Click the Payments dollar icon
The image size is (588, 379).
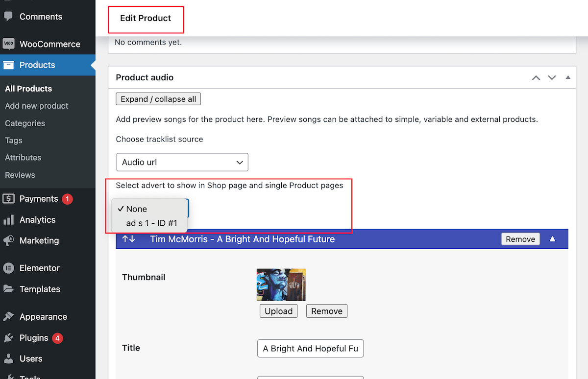(x=8, y=199)
